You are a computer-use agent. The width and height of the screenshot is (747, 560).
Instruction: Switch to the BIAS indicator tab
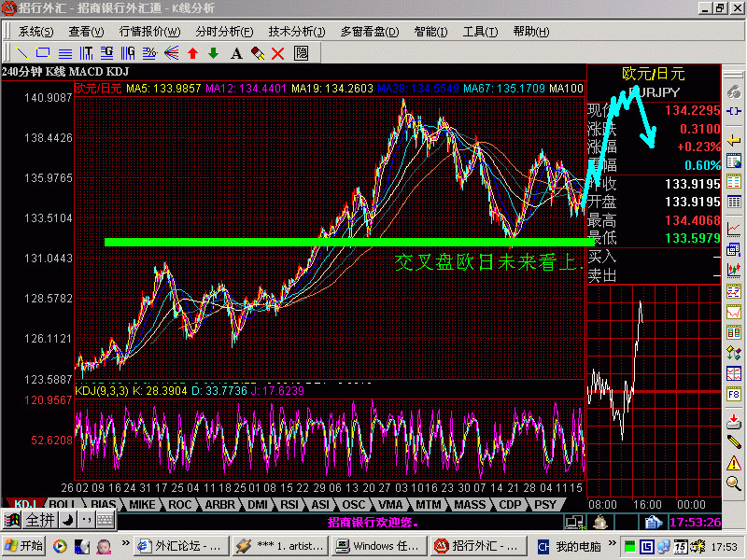pos(103,504)
